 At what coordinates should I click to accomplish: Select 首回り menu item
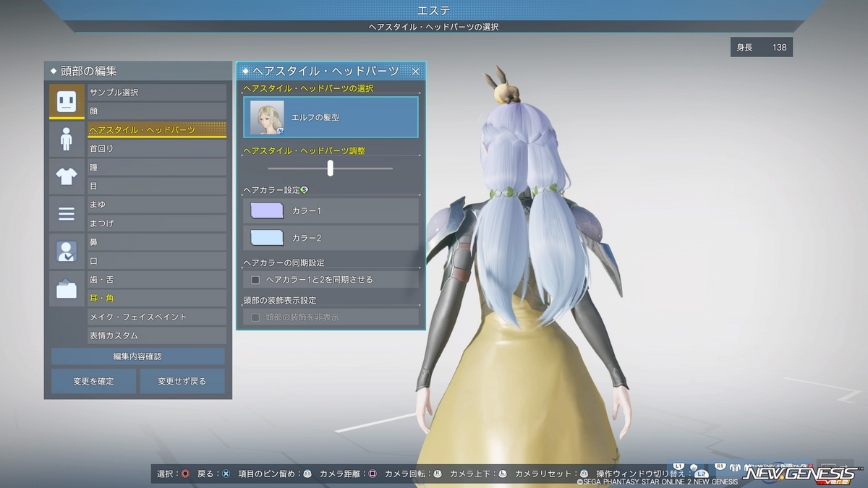(157, 148)
